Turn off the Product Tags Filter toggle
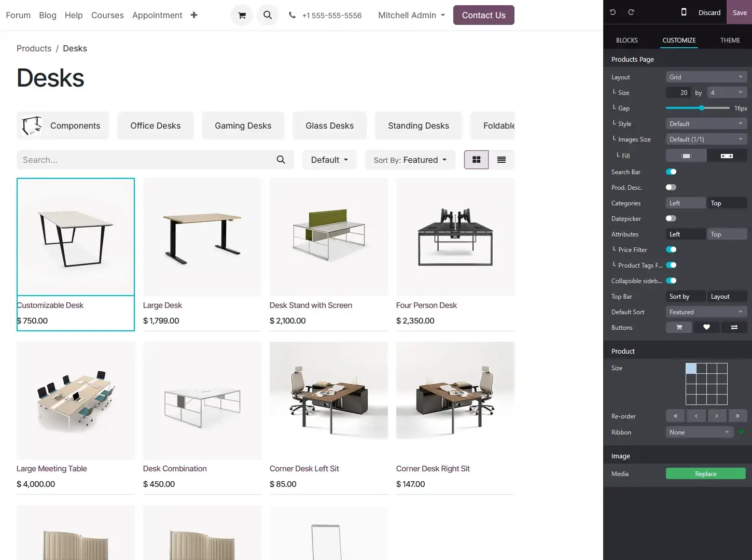The width and height of the screenshot is (752, 560). (x=671, y=265)
